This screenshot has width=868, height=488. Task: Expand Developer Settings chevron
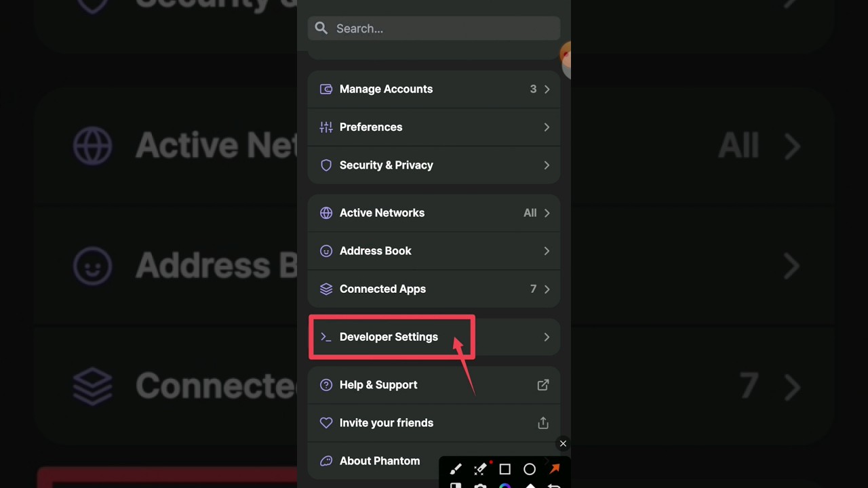click(x=547, y=337)
